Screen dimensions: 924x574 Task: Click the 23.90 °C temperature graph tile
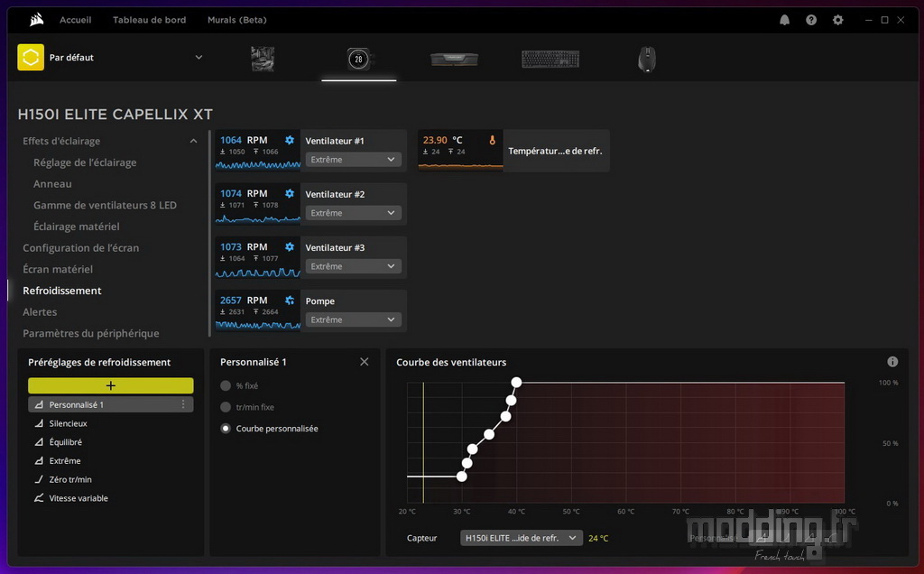[x=460, y=151]
